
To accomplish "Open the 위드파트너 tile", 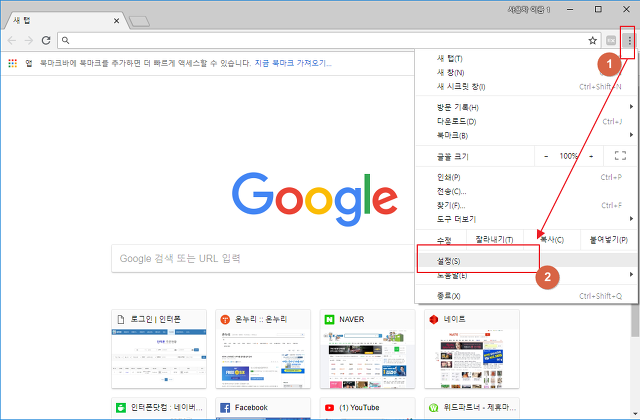I will (x=472, y=408).
